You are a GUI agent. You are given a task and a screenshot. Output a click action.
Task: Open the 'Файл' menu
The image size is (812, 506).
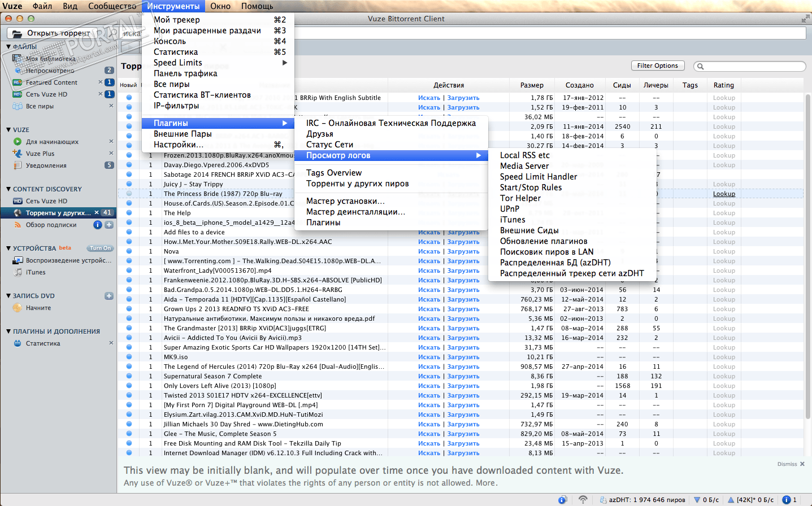coord(42,6)
